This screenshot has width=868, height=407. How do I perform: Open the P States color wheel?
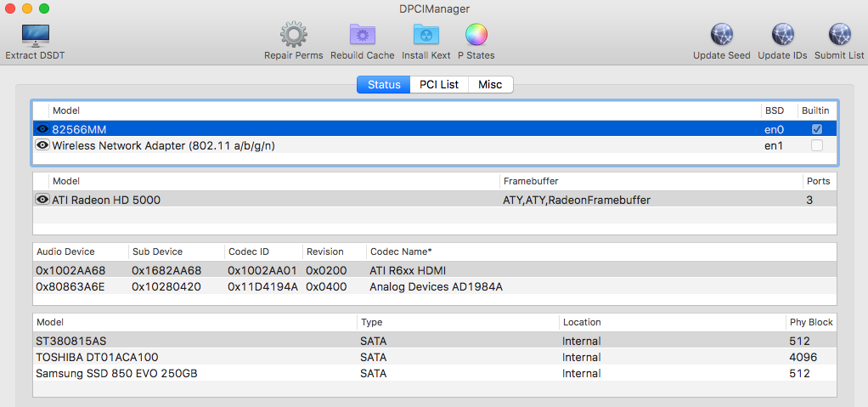point(476,35)
